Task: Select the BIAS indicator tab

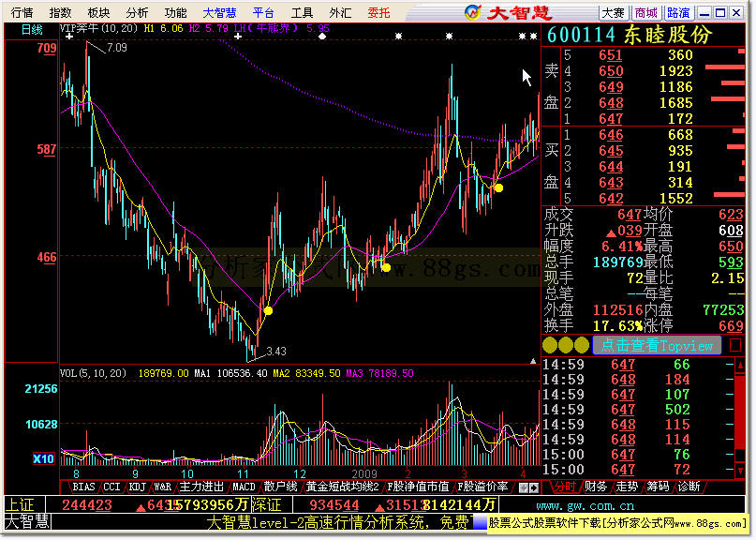Action: [x=83, y=487]
